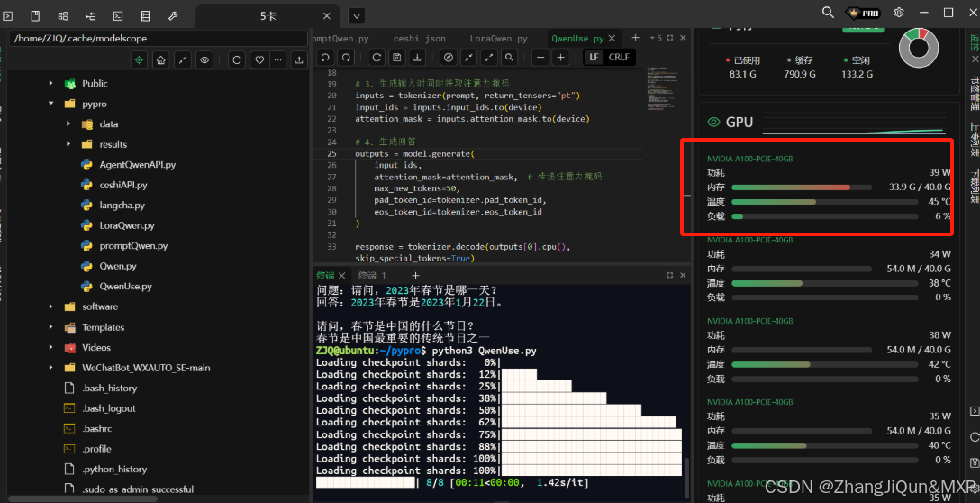The width and height of the screenshot is (980, 503).
Task: Toggle hidden files eye icon
Action: click(x=204, y=60)
